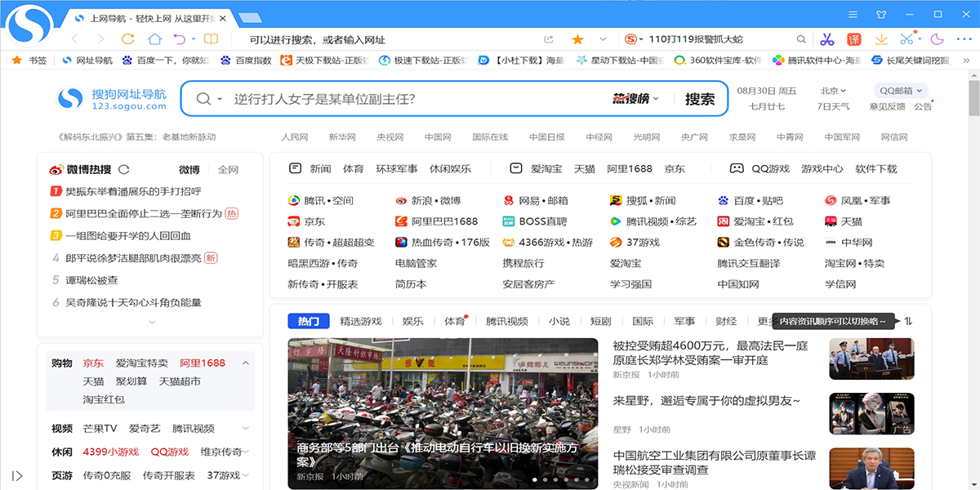Click the 搜索 search button

coord(699,99)
